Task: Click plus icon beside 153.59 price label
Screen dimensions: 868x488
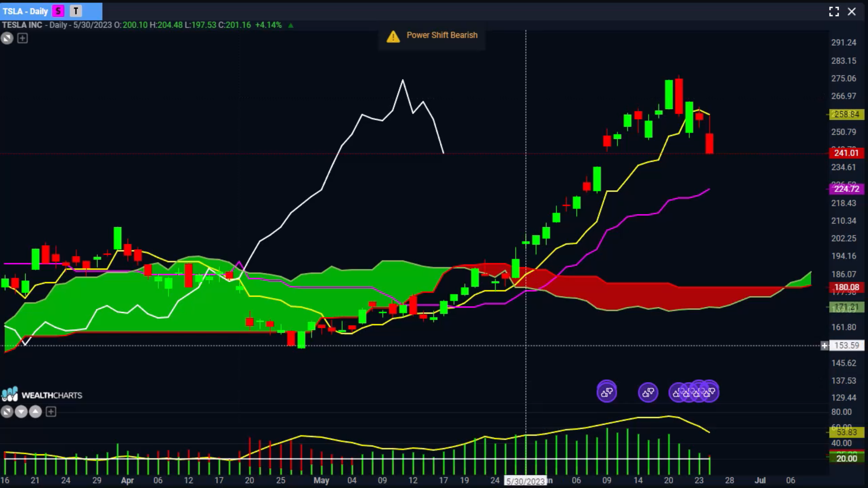Action: [825, 346]
